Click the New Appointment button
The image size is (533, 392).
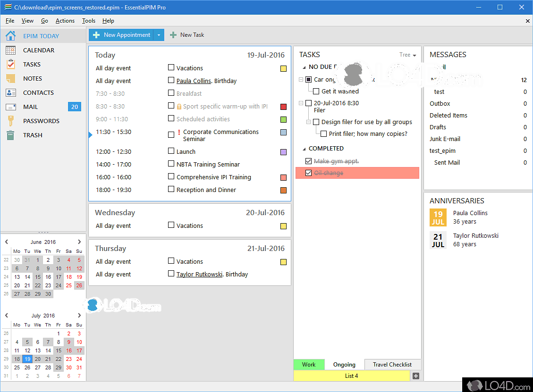pyautogui.click(x=122, y=35)
